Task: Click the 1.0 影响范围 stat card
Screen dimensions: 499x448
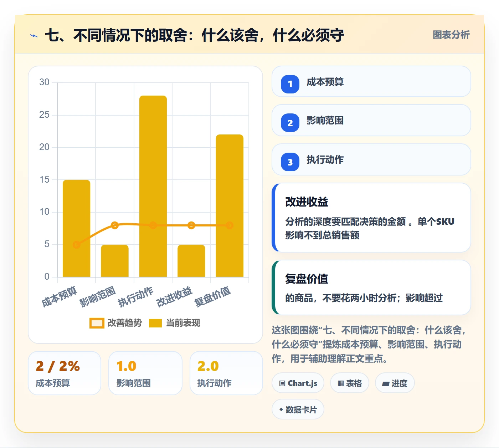Action: tap(145, 373)
